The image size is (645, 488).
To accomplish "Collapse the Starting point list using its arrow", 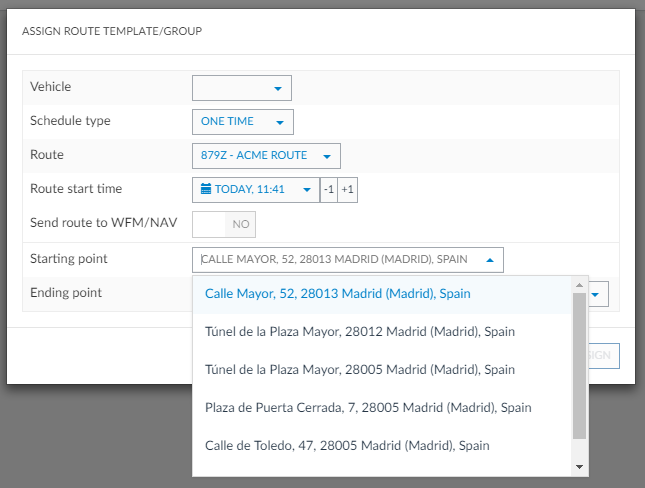I will pos(489,260).
